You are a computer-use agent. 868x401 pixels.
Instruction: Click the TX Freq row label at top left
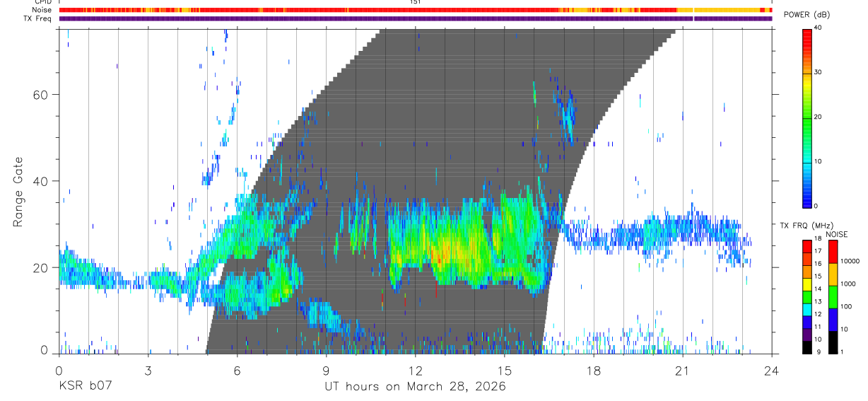pyautogui.click(x=37, y=18)
